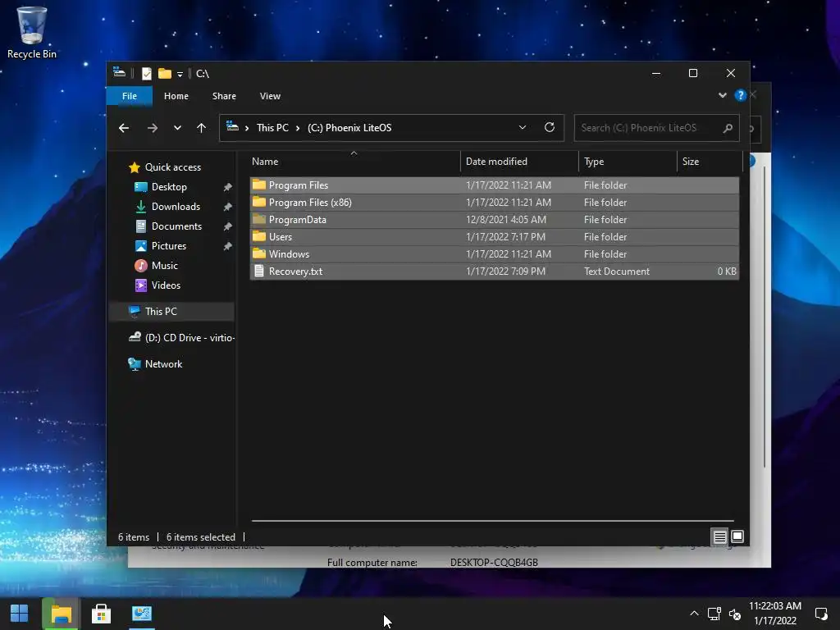Open Help with the question mark icon

(741, 95)
